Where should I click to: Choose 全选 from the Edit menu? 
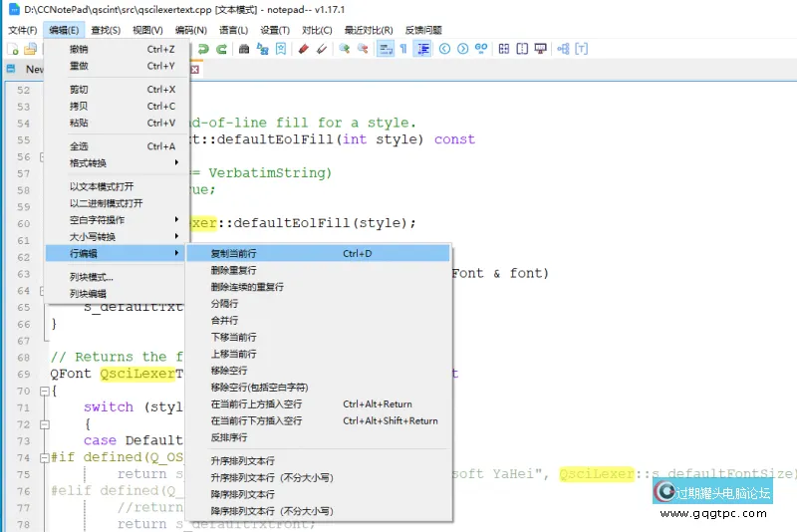(117, 146)
